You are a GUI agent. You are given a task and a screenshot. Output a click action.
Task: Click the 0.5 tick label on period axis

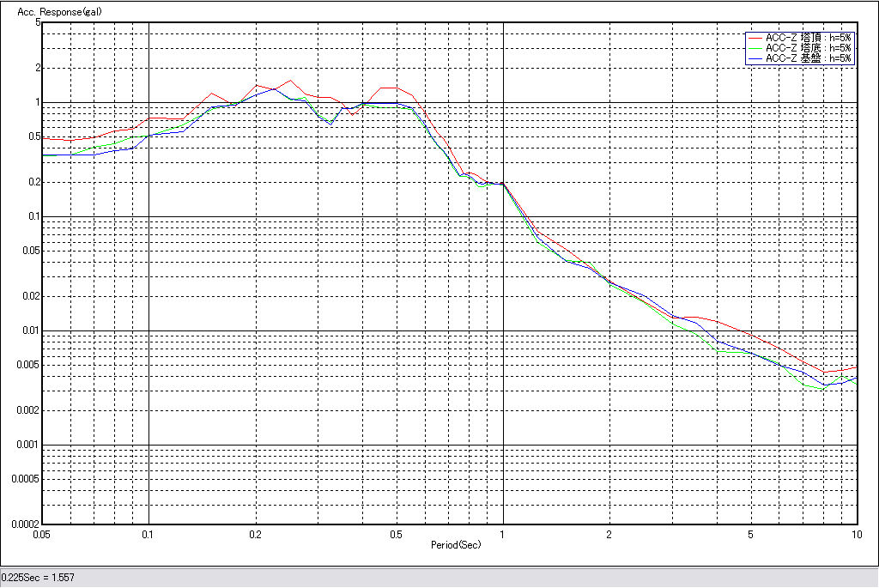click(396, 534)
